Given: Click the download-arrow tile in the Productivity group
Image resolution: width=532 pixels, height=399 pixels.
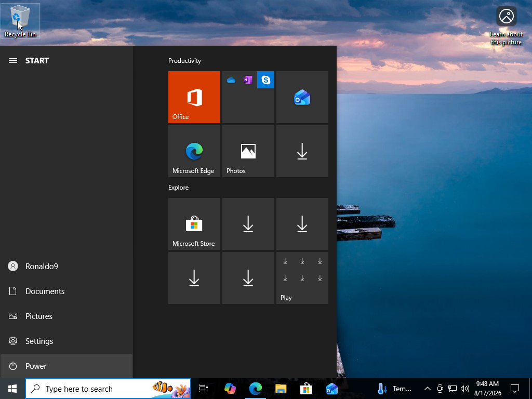Looking at the screenshot, I should click(302, 151).
